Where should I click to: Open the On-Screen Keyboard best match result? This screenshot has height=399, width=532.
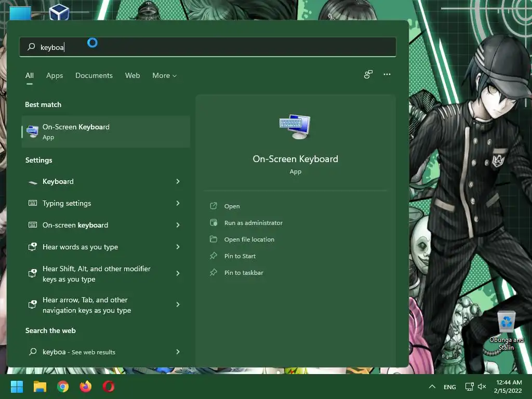pos(105,131)
